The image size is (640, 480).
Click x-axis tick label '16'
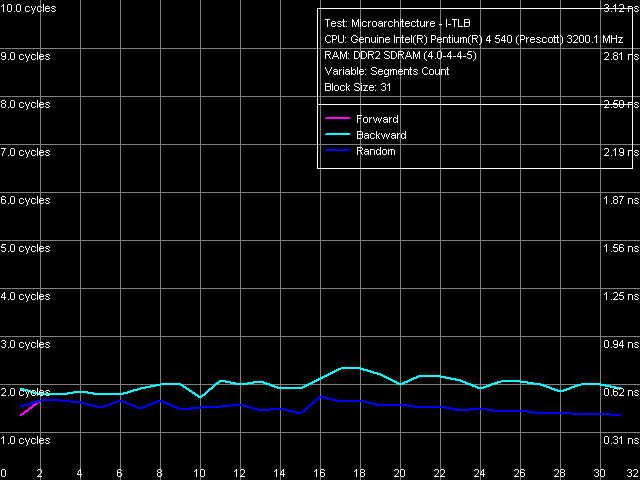[319, 473]
